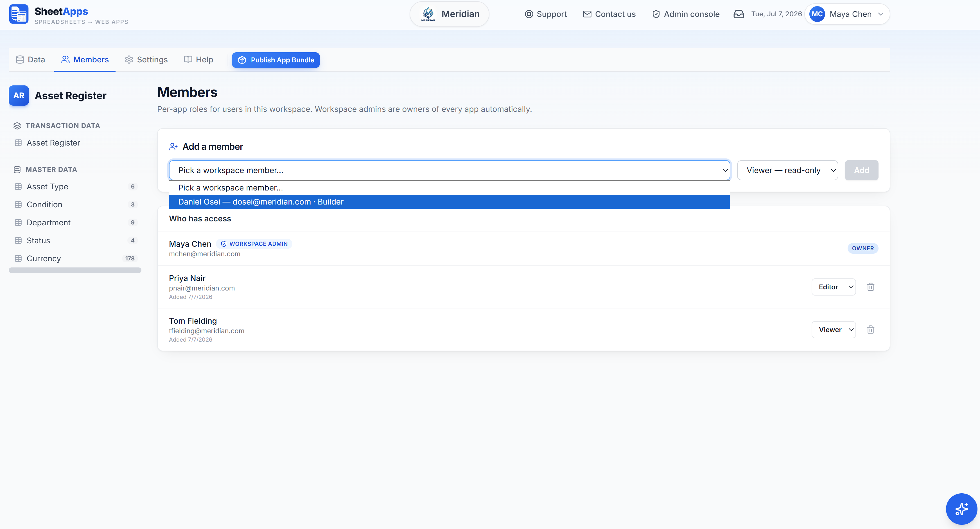980x529 pixels.
Task: Click the MC user avatar
Action: (817, 14)
